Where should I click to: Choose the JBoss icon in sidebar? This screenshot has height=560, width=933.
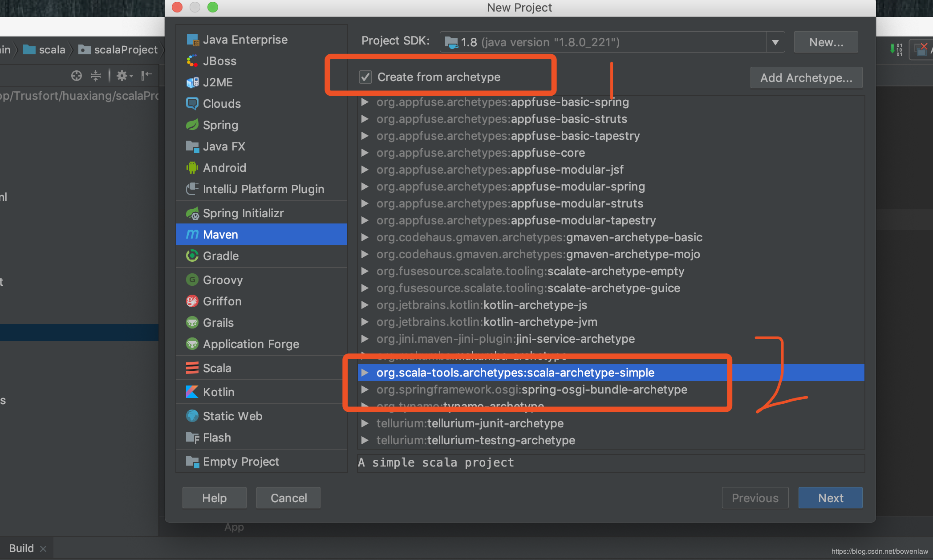coord(192,61)
